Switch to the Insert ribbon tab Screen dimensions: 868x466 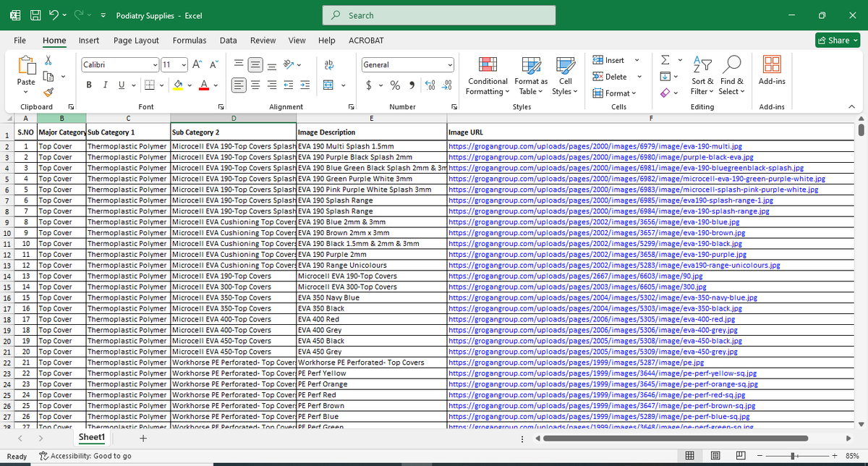(x=89, y=41)
